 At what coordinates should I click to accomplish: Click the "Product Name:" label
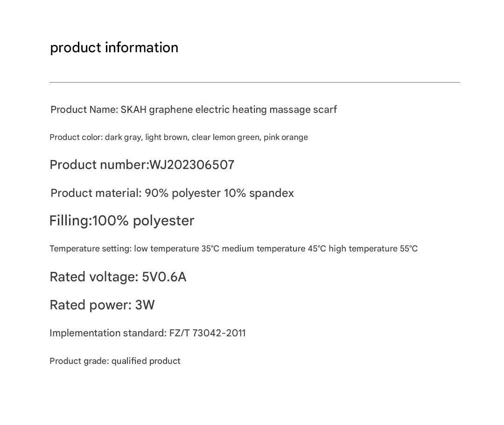[x=84, y=110]
